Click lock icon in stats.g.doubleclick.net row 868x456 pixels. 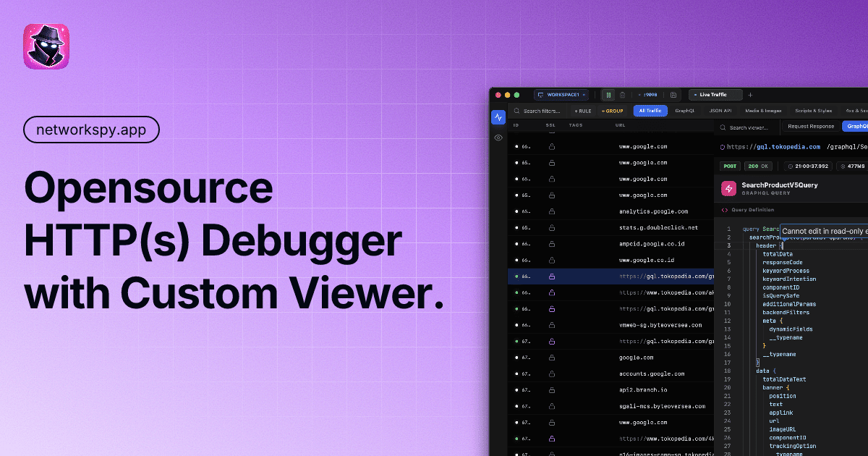(552, 227)
